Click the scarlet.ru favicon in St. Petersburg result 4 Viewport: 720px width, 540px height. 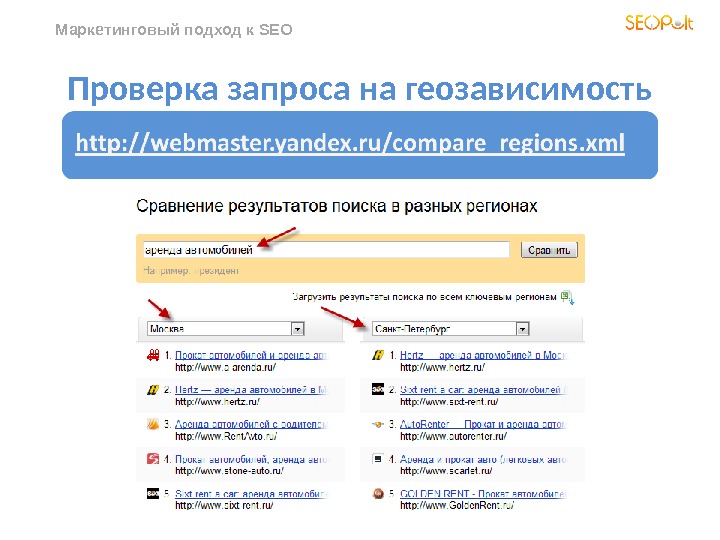377,458
